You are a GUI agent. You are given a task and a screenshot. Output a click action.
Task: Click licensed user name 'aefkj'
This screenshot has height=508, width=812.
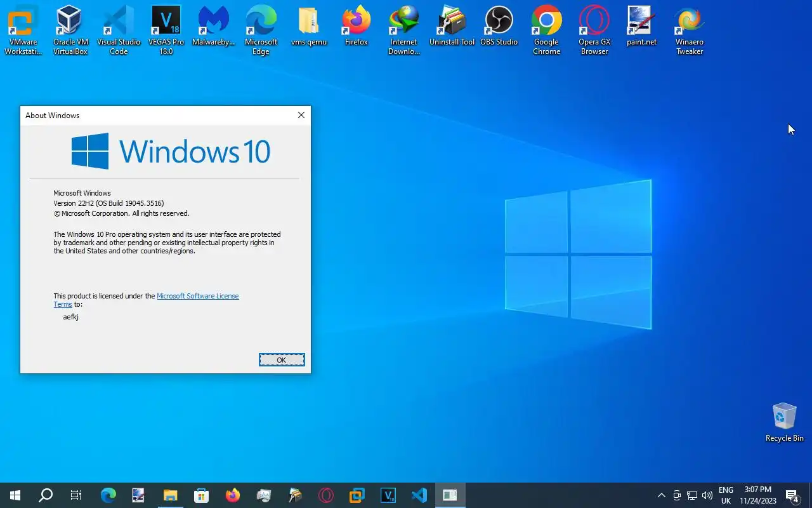[x=70, y=317]
